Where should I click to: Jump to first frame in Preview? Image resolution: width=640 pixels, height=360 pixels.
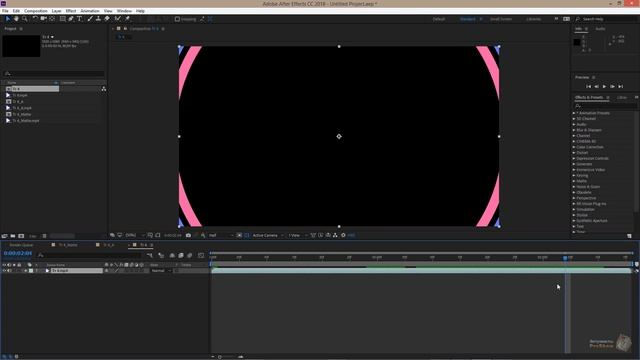588,87
